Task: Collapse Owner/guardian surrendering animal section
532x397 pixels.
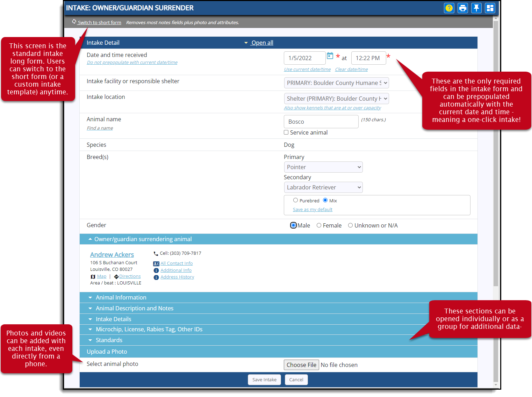Action: (x=278, y=239)
